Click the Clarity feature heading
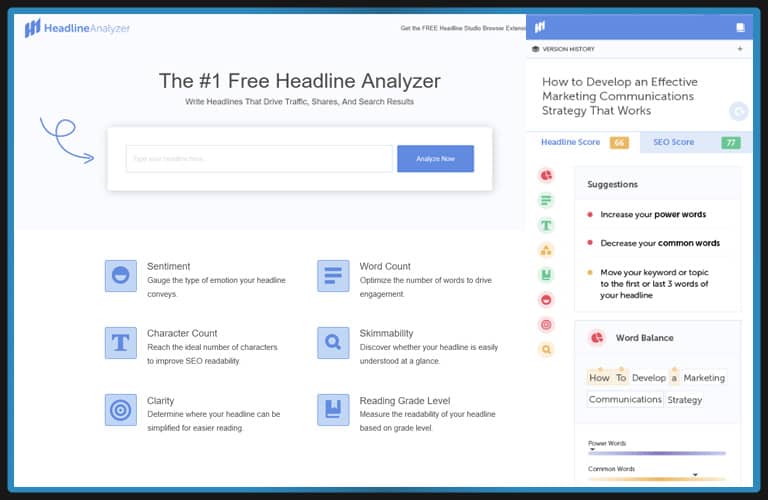Screen dimensions: 768x500 [161, 401]
